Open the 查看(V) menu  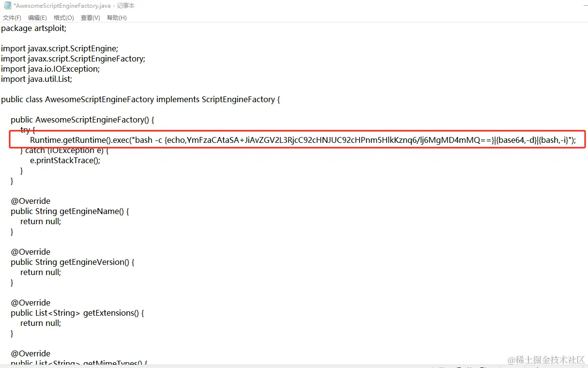pos(90,18)
